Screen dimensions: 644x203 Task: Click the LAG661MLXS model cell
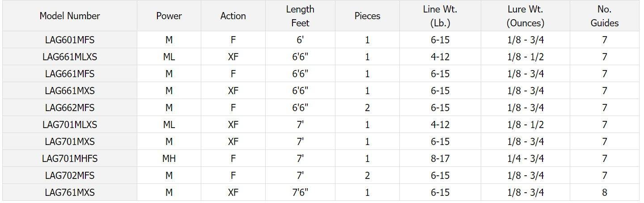click(70, 57)
